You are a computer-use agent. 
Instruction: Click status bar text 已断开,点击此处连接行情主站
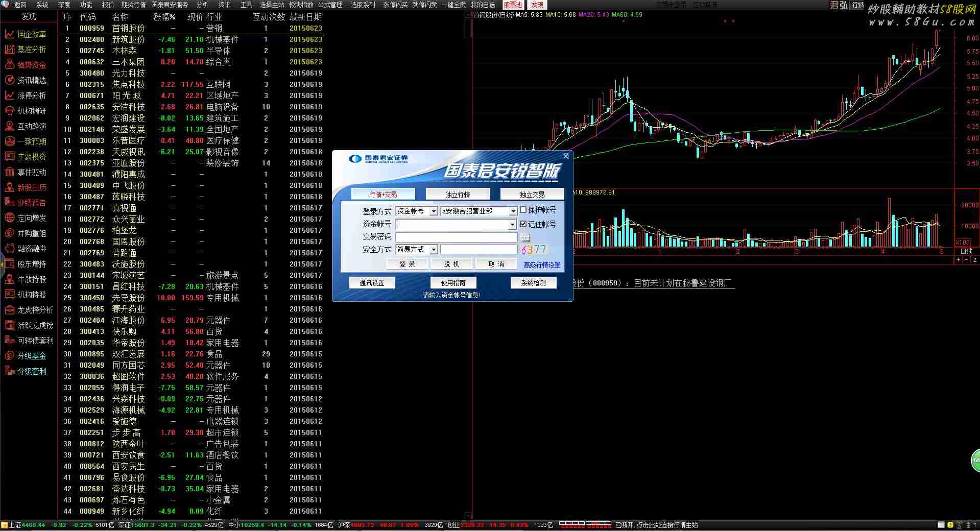(x=656, y=525)
